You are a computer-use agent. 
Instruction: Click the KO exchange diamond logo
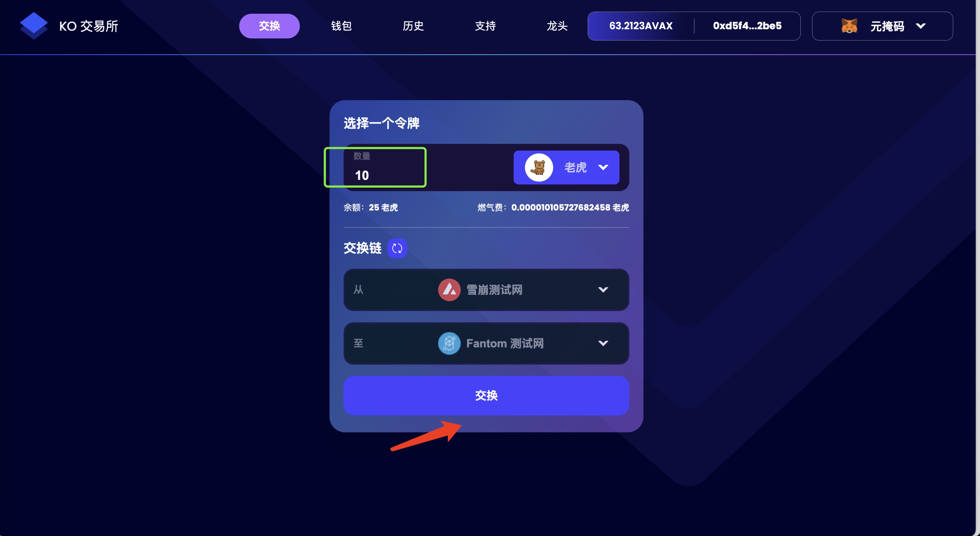coord(34,25)
